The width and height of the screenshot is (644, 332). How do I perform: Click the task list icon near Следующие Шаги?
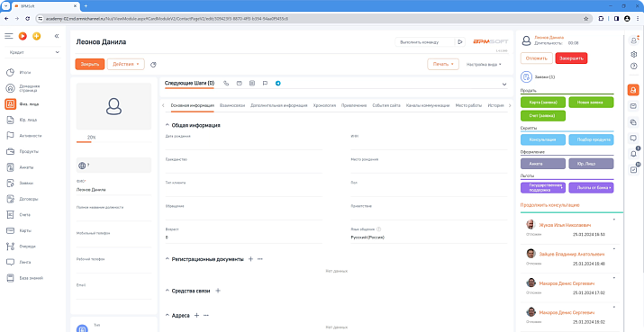pos(252,84)
